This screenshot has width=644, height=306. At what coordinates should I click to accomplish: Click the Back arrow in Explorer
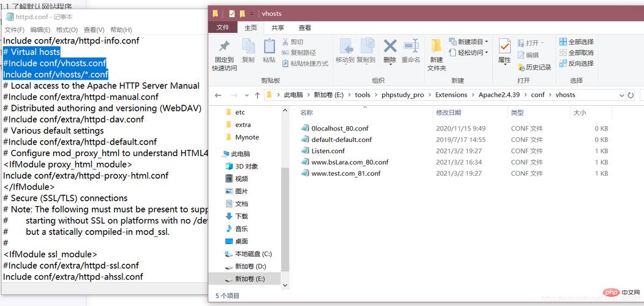[218, 95]
